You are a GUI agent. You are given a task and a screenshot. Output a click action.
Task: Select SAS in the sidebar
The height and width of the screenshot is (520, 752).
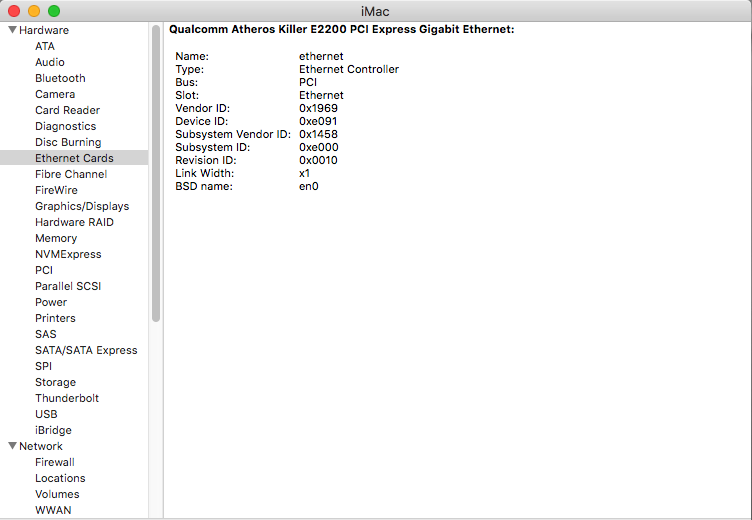(46, 334)
